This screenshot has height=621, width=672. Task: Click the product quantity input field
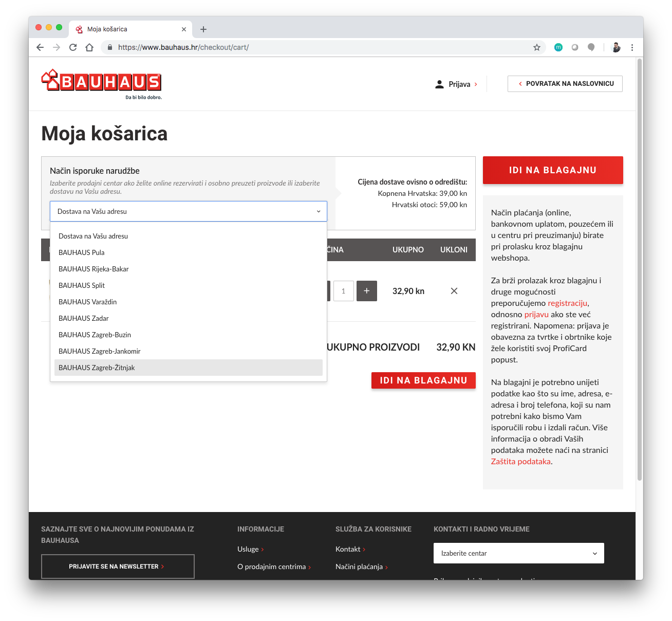point(343,291)
